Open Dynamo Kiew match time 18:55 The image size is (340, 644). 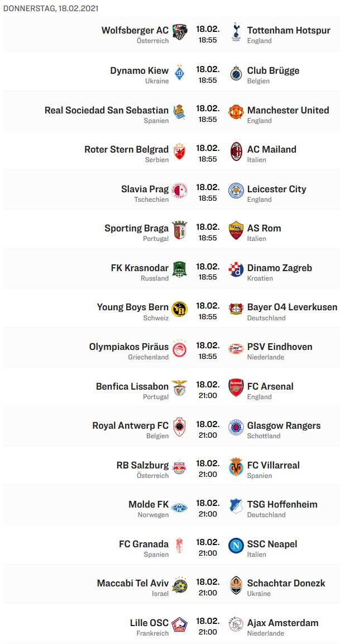coord(208,80)
